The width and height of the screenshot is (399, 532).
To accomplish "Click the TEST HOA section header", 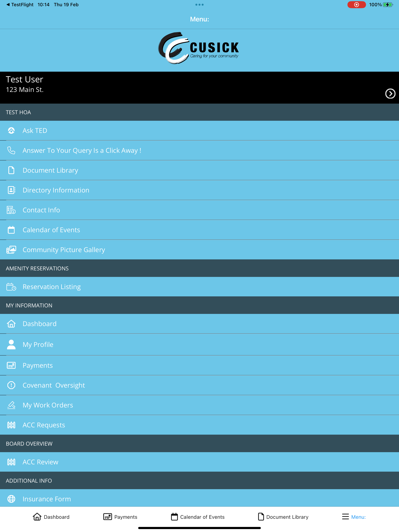I will [x=199, y=112].
